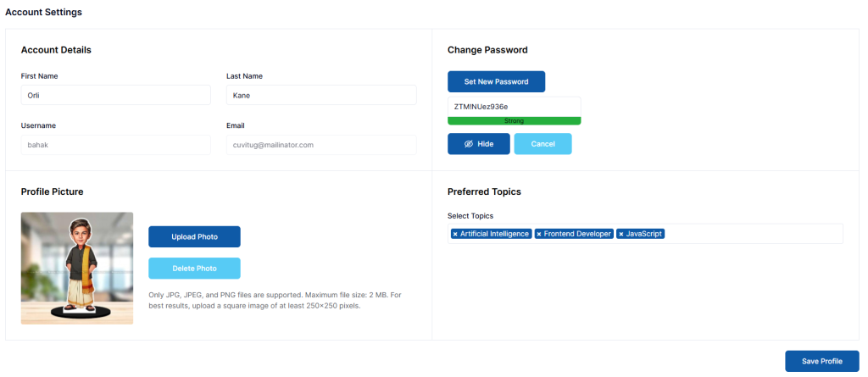The width and height of the screenshot is (868, 377).
Task: Focus the new password text box
Action: [514, 107]
